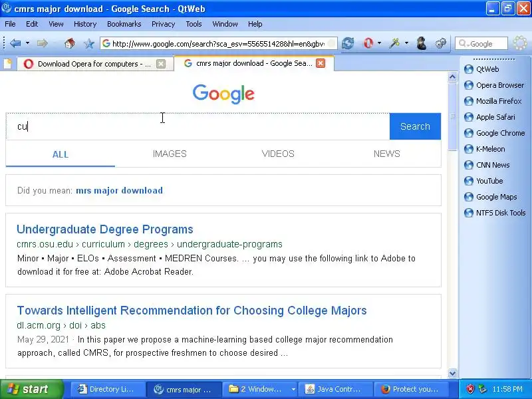Open Apple Safari sidebar bookmark
Viewport: 532px width, 399px height.
[x=489, y=117]
